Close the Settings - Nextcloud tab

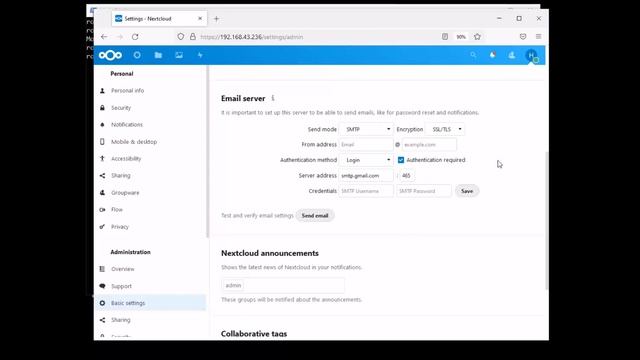click(200, 19)
